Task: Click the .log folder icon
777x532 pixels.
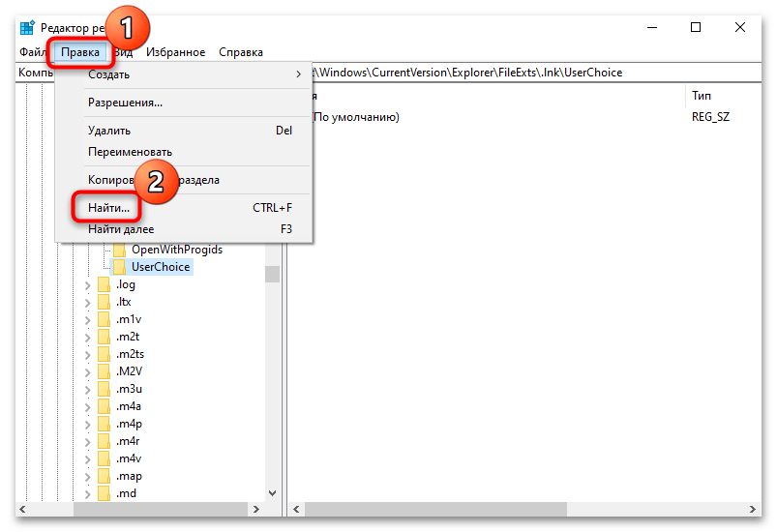Action: pyautogui.click(x=104, y=284)
